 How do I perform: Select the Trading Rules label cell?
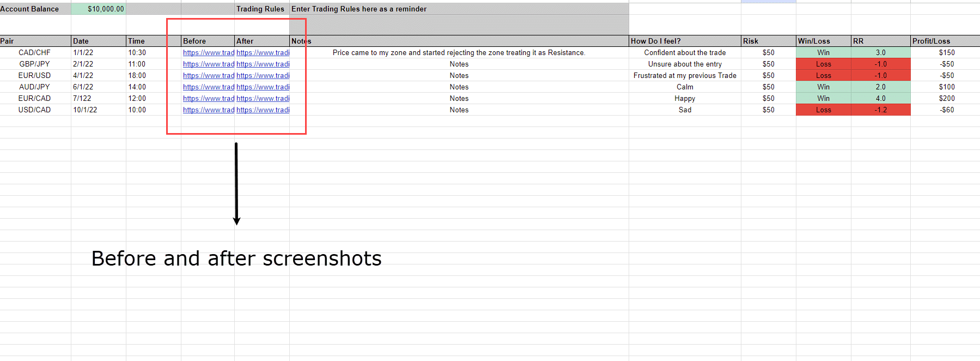[x=262, y=9]
